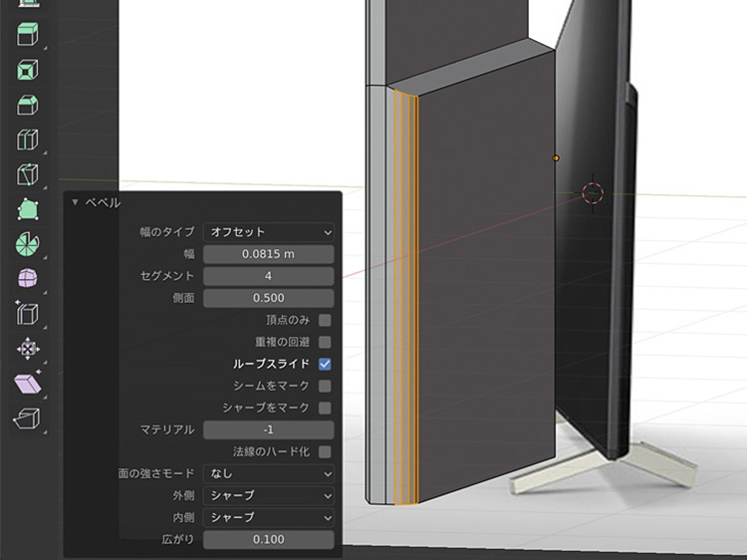The height and width of the screenshot is (560, 747).
Task: Click the 幅 value field showing 0.0815 m
Action: click(269, 254)
